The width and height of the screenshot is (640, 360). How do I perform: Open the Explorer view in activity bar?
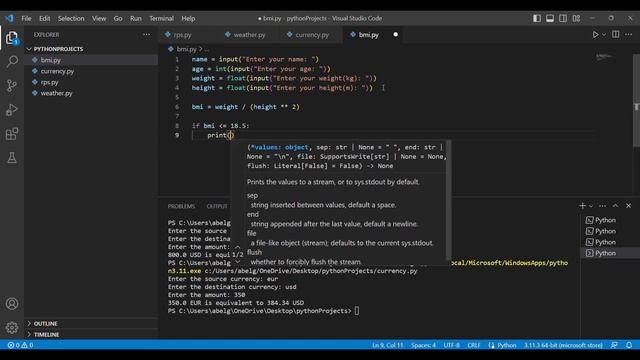pyautogui.click(x=12, y=38)
